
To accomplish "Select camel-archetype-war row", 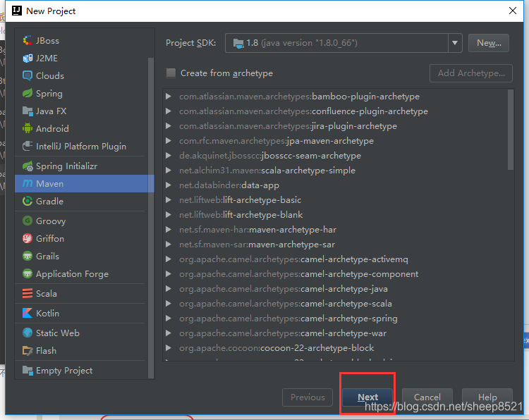I will pyautogui.click(x=335, y=333).
